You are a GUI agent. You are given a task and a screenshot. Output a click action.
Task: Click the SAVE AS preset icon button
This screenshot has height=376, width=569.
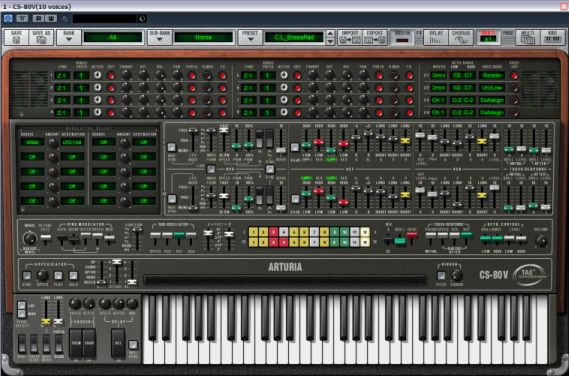tap(41, 37)
